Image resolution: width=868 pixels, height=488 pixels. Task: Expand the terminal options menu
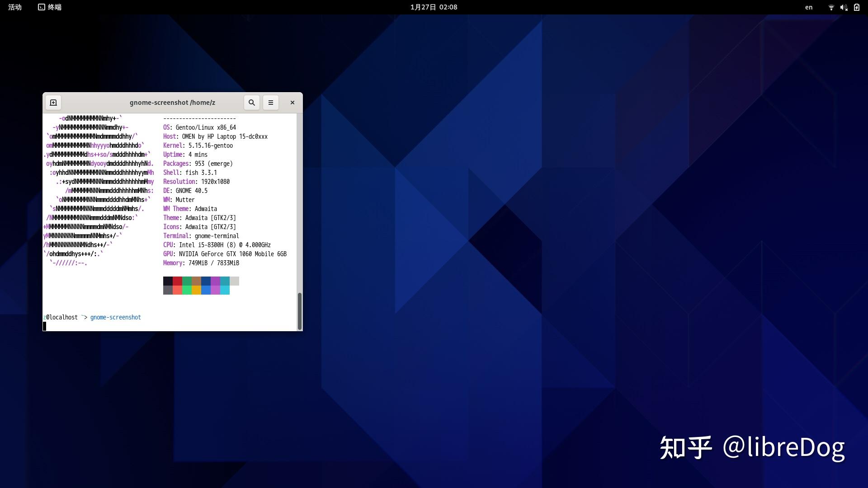[270, 102]
